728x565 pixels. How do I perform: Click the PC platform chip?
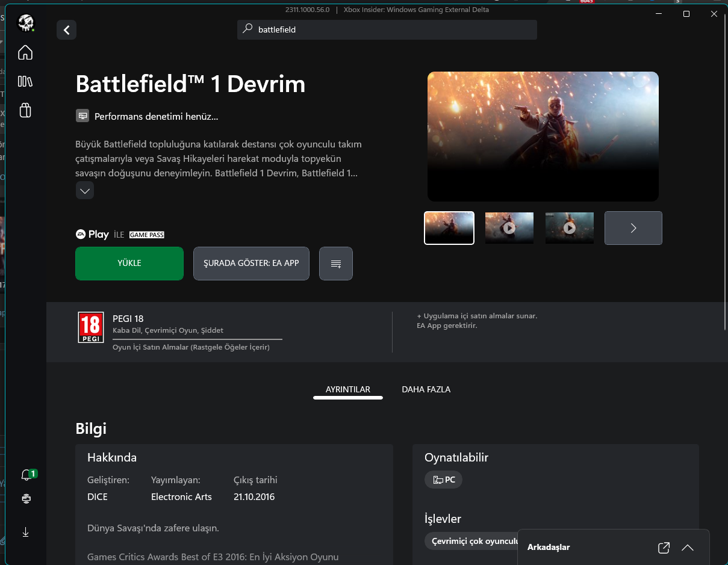pyautogui.click(x=444, y=480)
